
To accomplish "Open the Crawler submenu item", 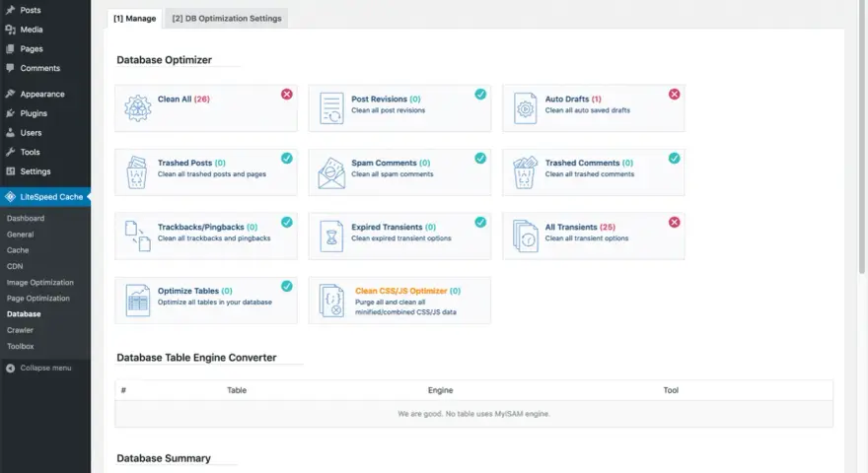I will 20,330.
